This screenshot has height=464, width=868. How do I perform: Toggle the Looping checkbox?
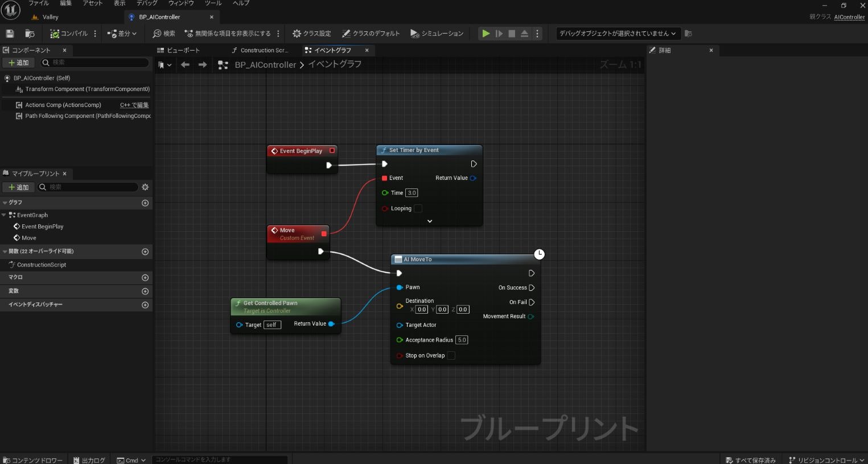(418, 208)
